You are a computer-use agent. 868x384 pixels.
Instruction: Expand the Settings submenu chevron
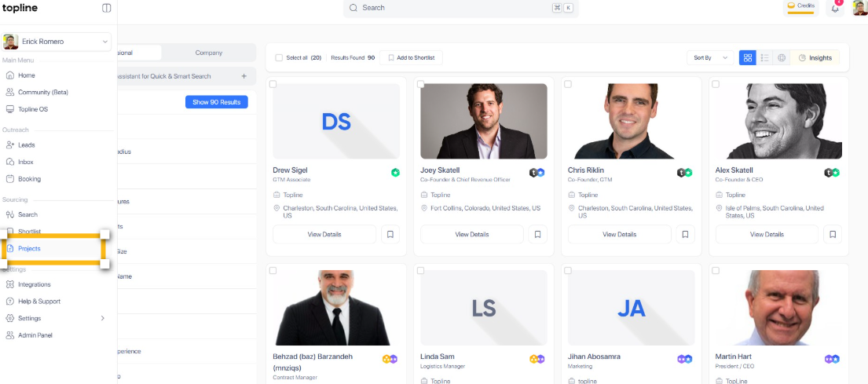[x=102, y=318]
